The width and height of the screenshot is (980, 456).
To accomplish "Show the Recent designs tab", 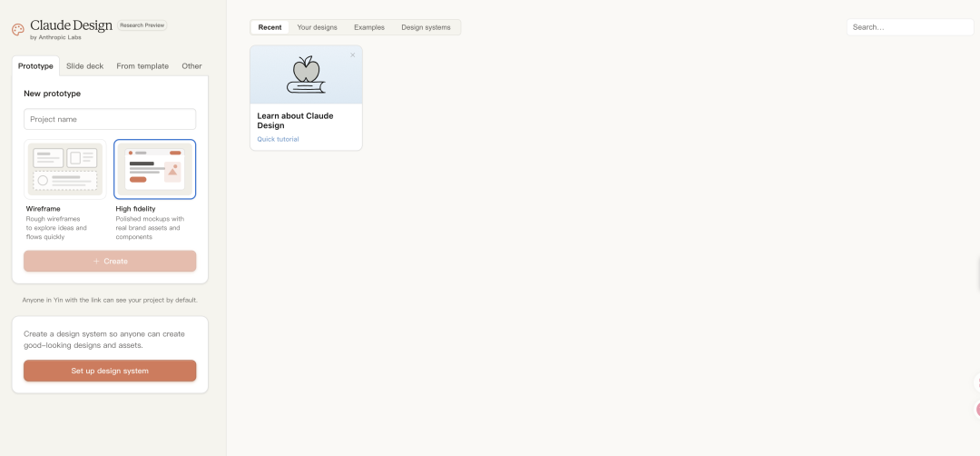I will pos(270,27).
